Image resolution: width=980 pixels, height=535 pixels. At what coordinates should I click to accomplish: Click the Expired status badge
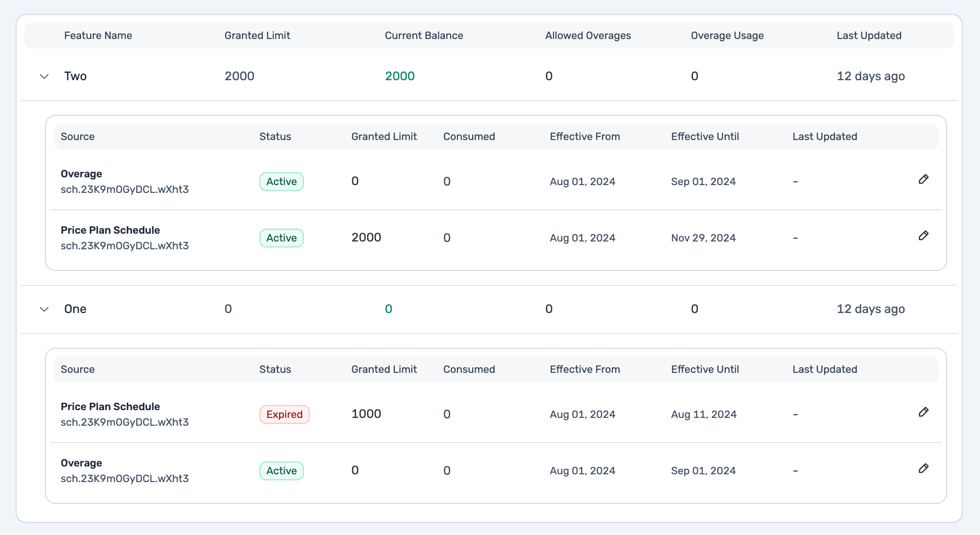pyautogui.click(x=284, y=414)
